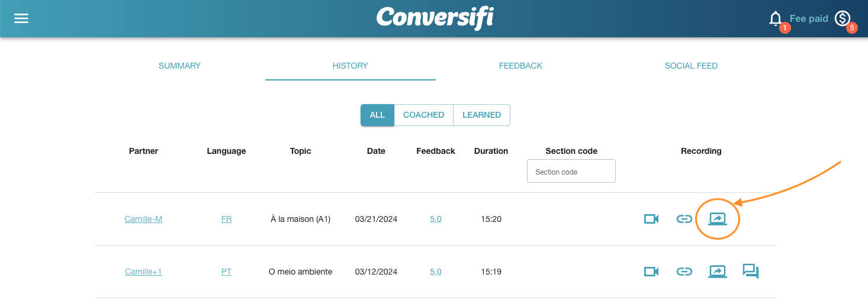
Task: Click the Partner column header
Action: [x=143, y=151]
